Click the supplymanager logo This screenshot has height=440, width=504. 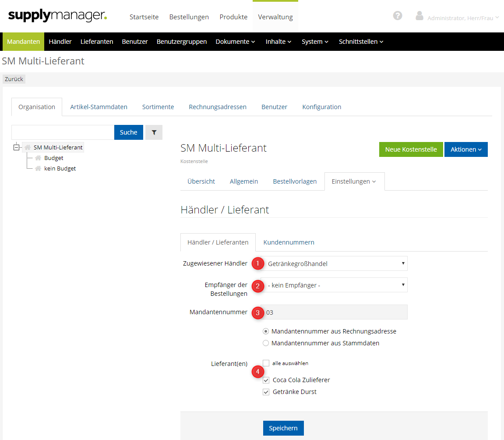pos(57,16)
